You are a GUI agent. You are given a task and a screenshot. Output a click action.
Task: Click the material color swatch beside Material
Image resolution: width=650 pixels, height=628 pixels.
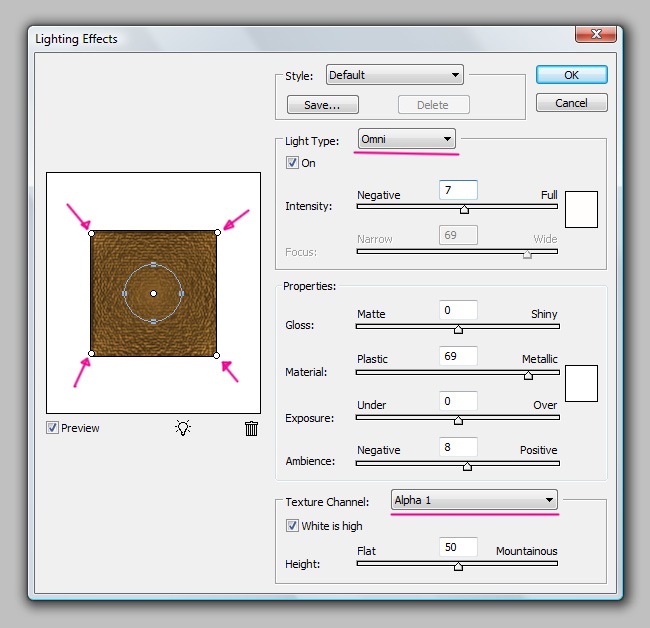coord(581,383)
